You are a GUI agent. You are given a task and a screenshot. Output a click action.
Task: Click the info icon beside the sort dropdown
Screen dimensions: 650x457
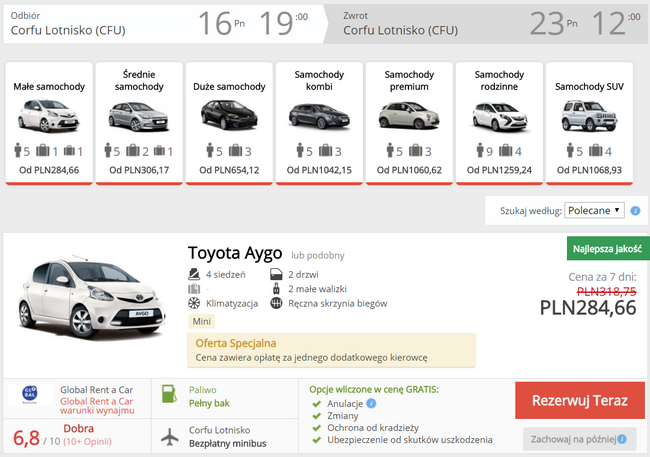(635, 211)
